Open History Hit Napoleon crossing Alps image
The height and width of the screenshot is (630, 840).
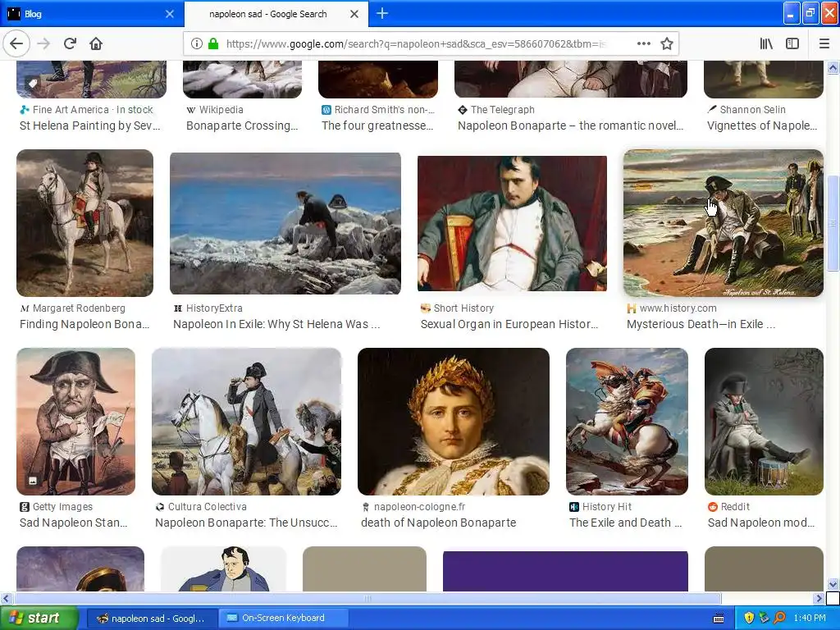coord(627,422)
